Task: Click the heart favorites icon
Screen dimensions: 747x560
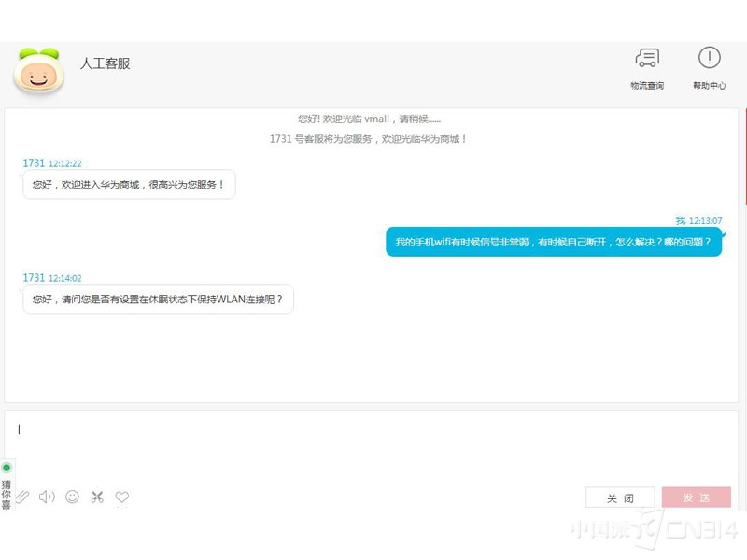Action: point(121,497)
